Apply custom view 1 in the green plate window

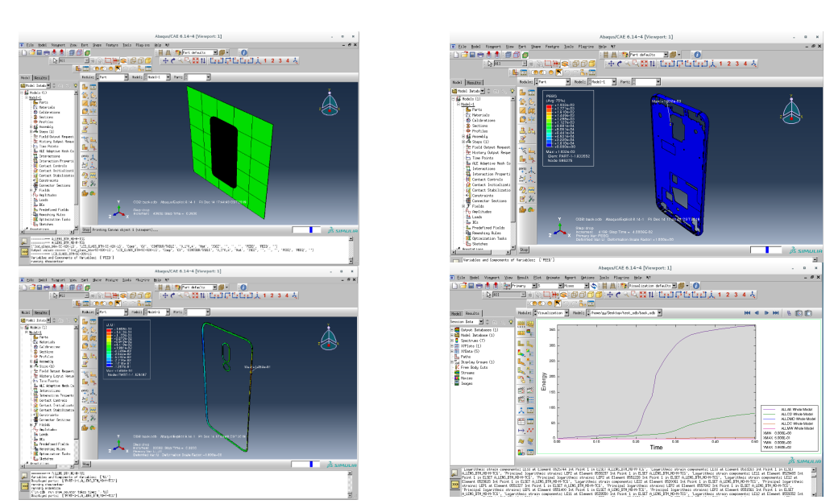click(267, 60)
